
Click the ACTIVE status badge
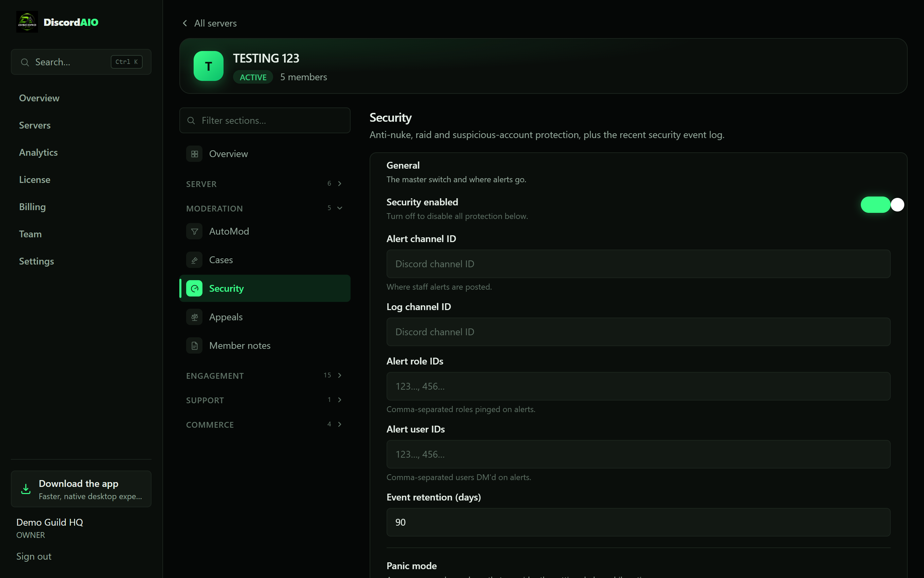tap(253, 77)
